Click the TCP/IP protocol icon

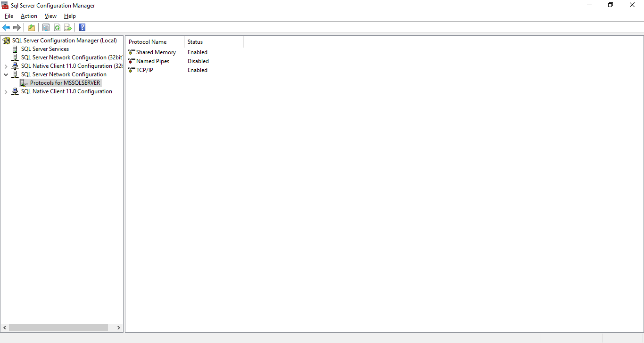point(132,70)
